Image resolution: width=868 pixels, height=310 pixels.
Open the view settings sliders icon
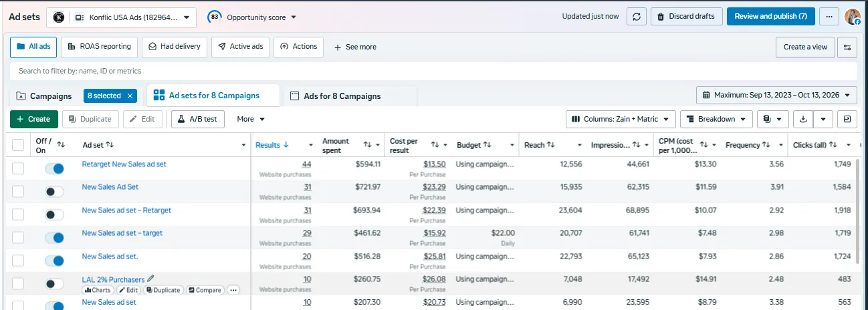click(x=848, y=47)
